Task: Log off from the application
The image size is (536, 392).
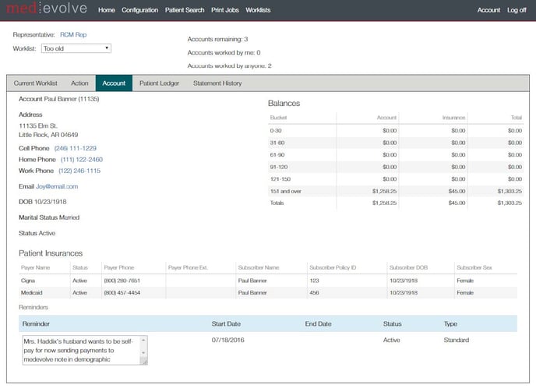Action: pyautogui.click(x=517, y=11)
